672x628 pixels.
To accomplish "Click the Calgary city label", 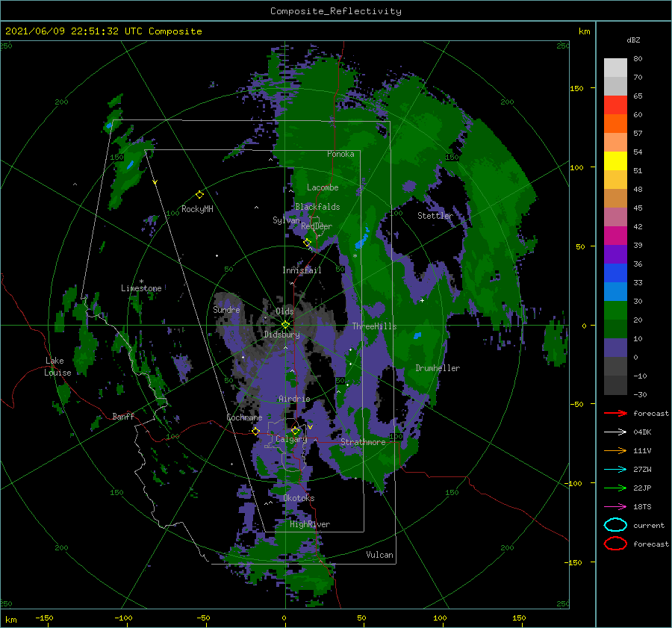I will pyautogui.click(x=291, y=439).
